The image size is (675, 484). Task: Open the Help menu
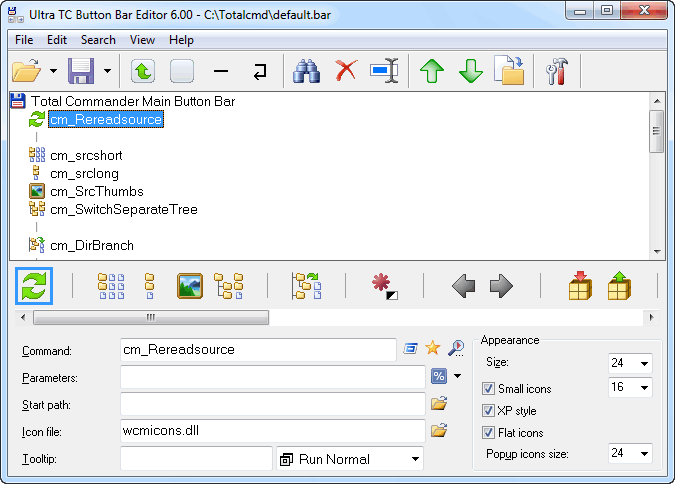point(181,40)
